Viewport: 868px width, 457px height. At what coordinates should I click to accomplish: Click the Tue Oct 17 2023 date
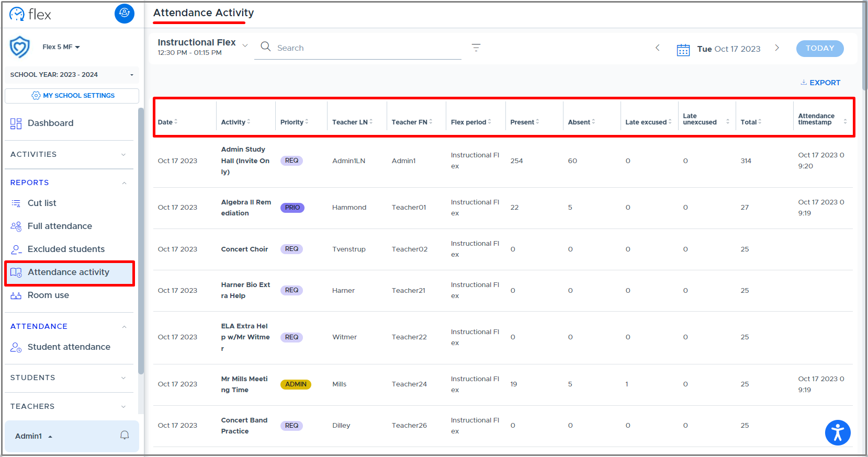point(729,49)
